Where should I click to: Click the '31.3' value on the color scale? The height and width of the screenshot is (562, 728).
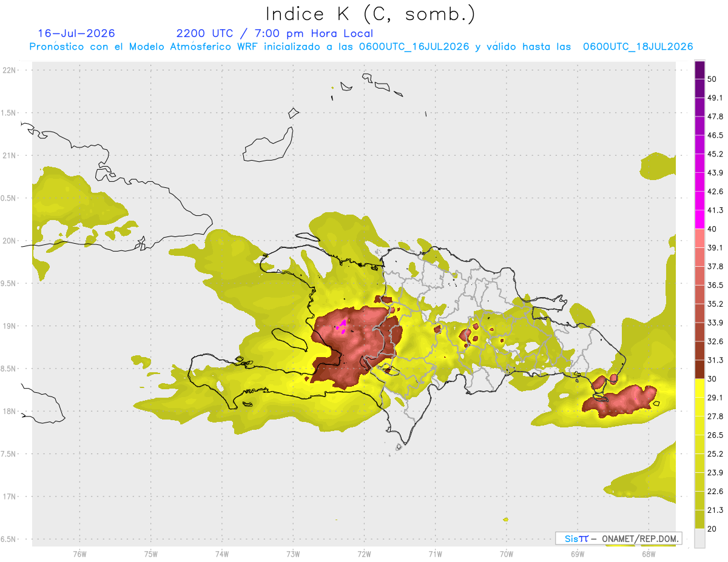tap(715, 360)
